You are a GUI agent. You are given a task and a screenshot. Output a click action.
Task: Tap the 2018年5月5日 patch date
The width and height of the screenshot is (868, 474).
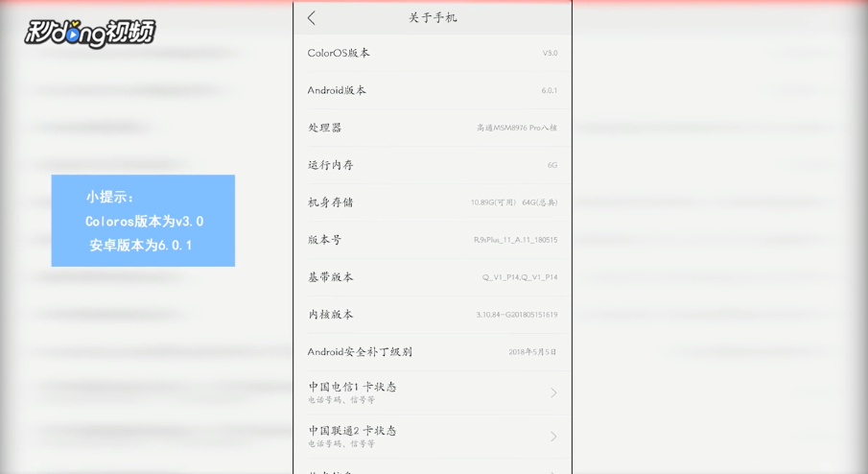tap(532, 351)
